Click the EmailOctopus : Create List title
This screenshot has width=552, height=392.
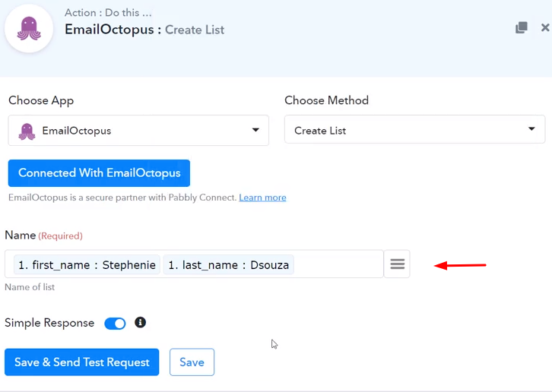pyautogui.click(x=144, y=30)
